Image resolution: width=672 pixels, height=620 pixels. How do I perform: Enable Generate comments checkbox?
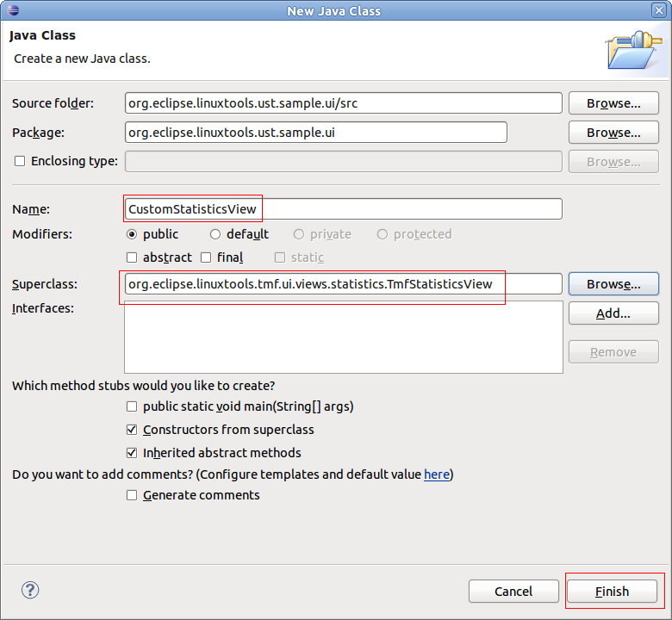pyautogui.click(x=132, y=495)
